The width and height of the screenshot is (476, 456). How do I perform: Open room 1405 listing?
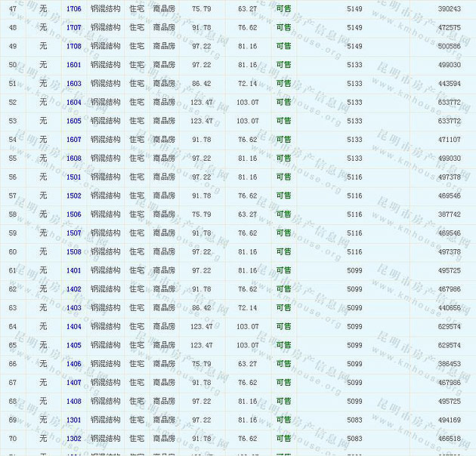[74, 345]
